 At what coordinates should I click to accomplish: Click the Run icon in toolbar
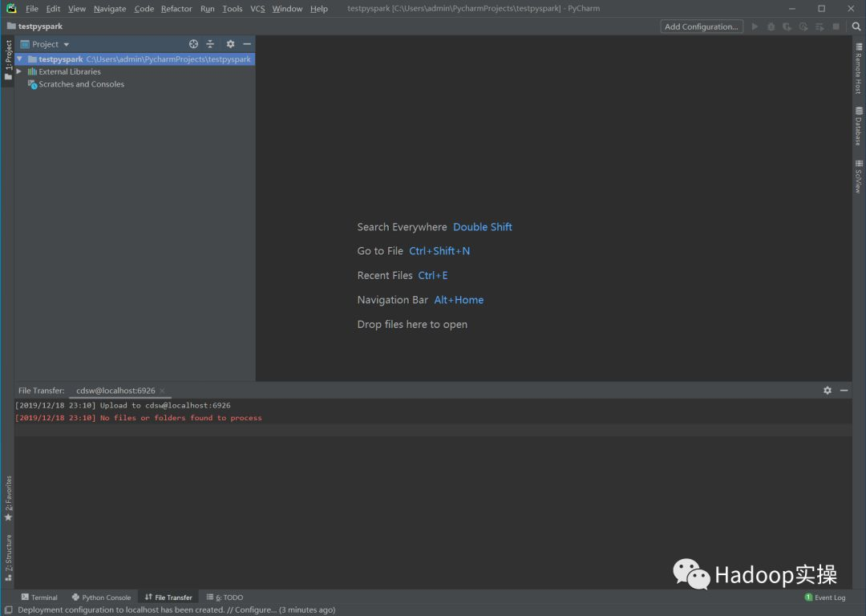click(x=755, y=26)
